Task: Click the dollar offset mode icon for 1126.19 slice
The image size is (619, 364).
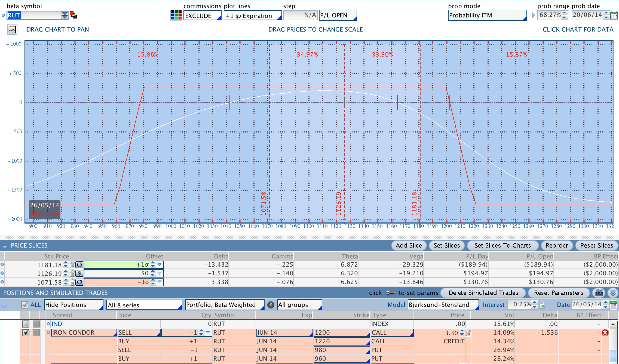Action: tap(79, 273)
